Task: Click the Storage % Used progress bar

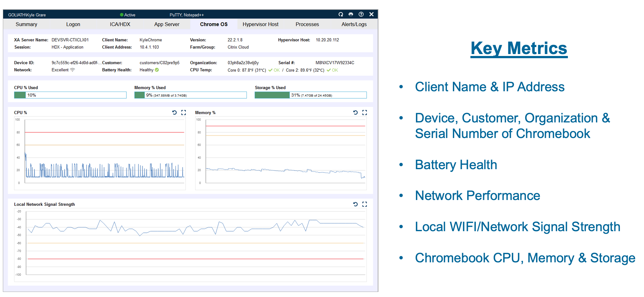Action: tap(311, 95)
